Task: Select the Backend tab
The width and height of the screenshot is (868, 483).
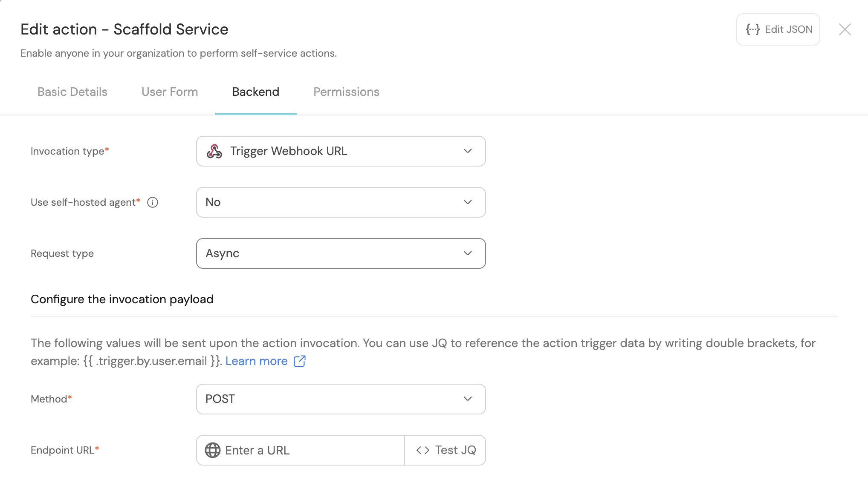Action: pyautogui.click(x=256, y=92)
